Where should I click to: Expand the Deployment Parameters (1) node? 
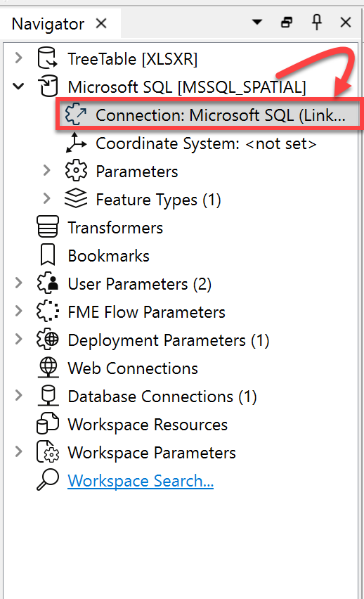pos(18,340)
